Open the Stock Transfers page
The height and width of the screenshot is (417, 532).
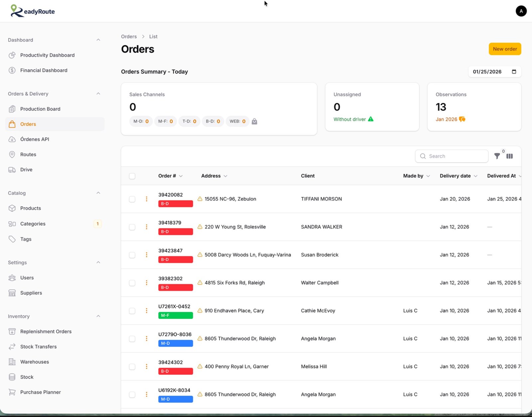coord(38,347)
